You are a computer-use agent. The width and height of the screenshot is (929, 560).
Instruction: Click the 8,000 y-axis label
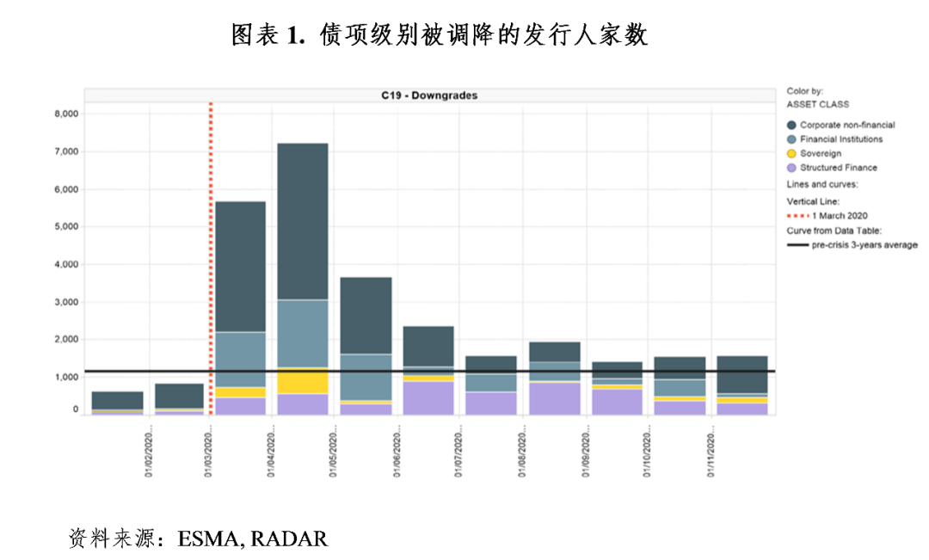(x=66, y=114)
